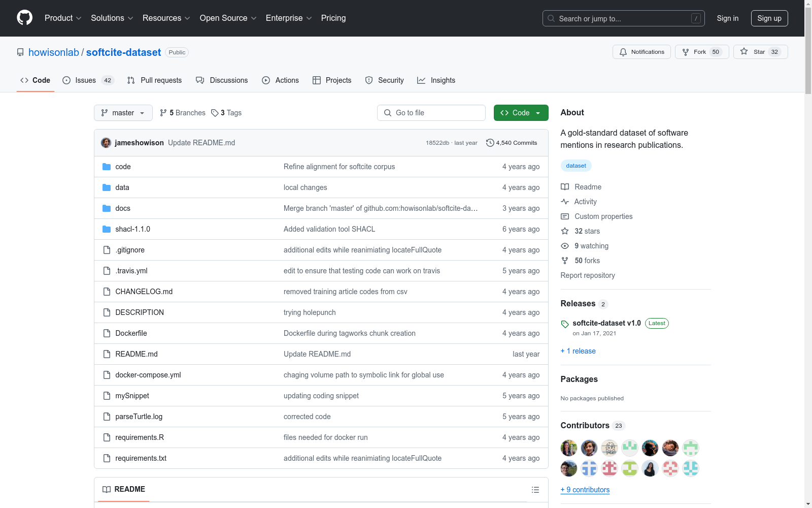812x508 pixels.
Task: Click the release tag icon
Action: point(565,324)
